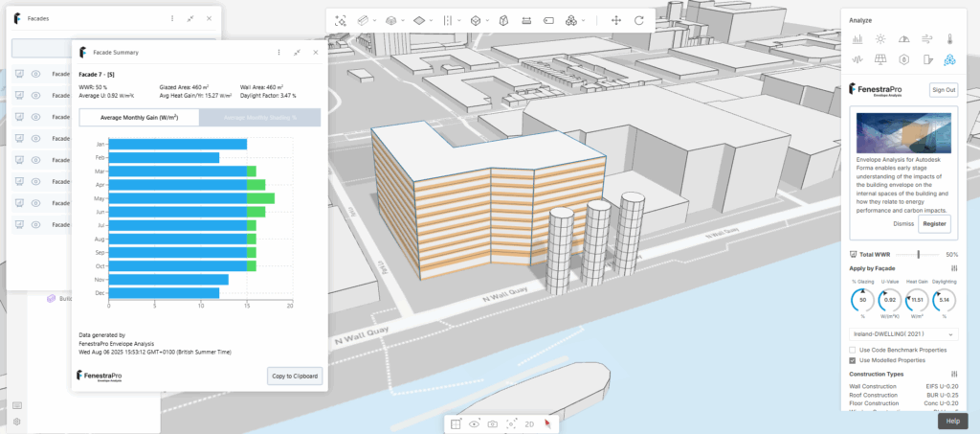
Task: Activate the move arrows tool
Action: (x=616, y=21)
